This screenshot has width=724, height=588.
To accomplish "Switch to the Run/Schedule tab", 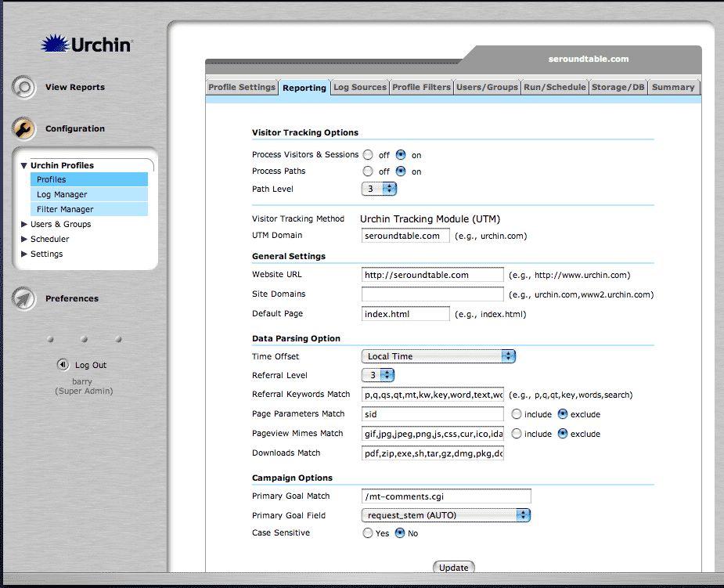I will tap(554, 87).
